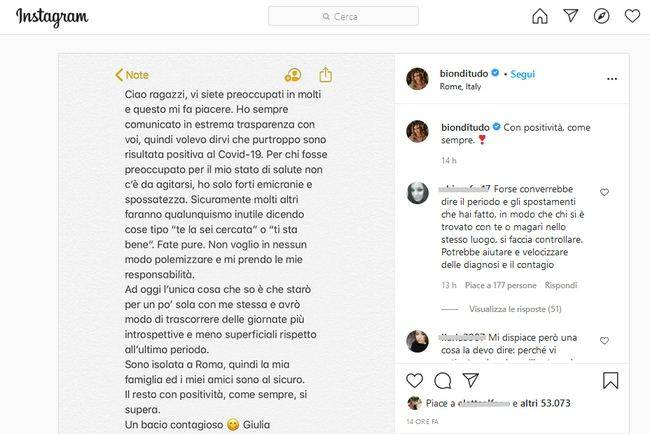
Task: Like the comment starting 'Mi dispiace però'
Action: [604, 340]
